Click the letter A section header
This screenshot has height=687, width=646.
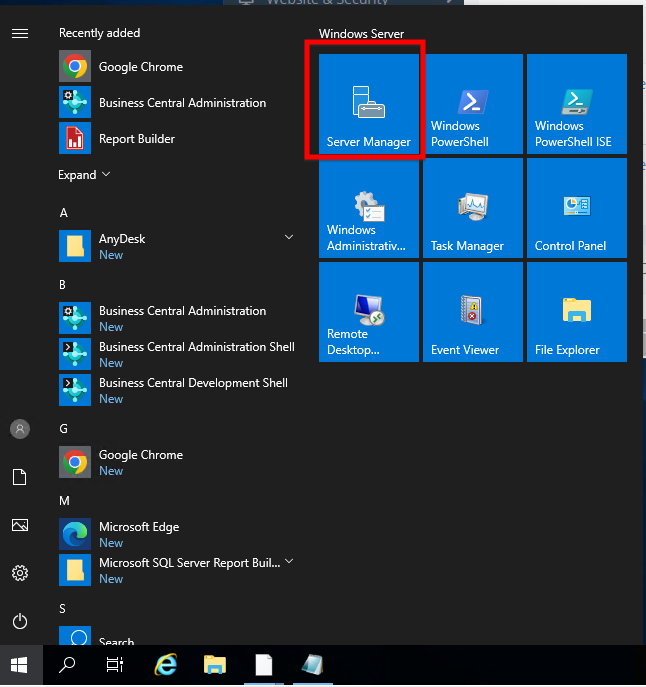coord(64,213)
